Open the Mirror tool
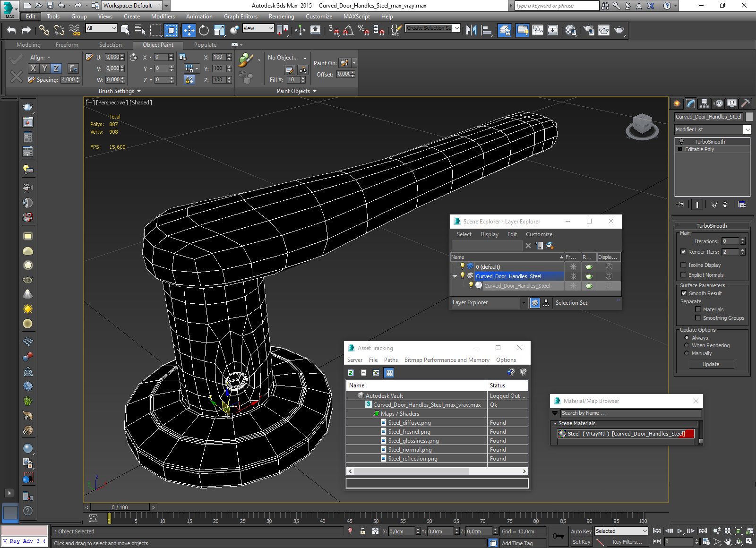 pyautogui.click(x=471, y=30)
